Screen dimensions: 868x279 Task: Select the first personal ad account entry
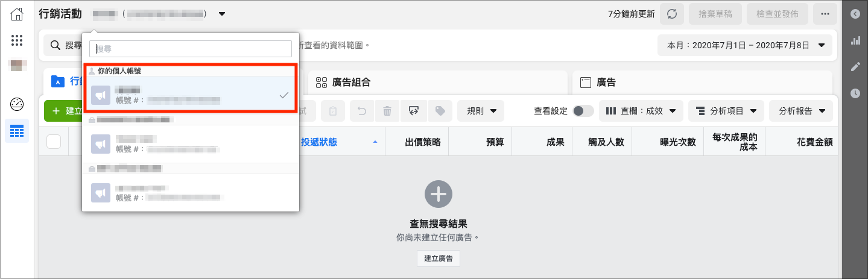tap(191, 95)
